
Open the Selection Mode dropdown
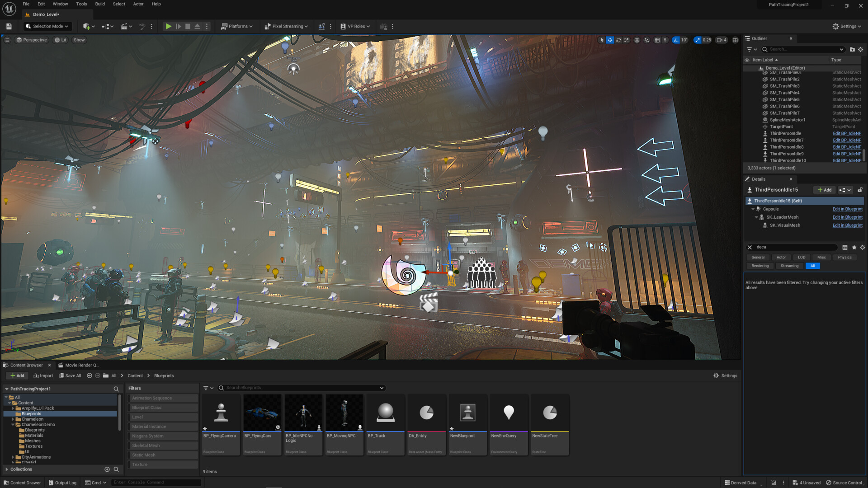click(x=47, y=26)
